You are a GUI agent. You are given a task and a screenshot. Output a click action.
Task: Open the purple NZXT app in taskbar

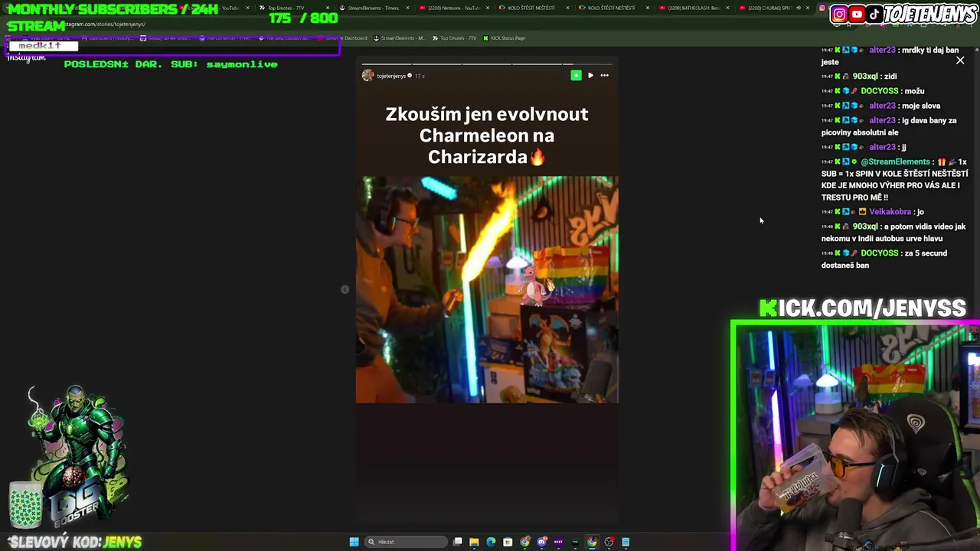[x=558, y=542]
